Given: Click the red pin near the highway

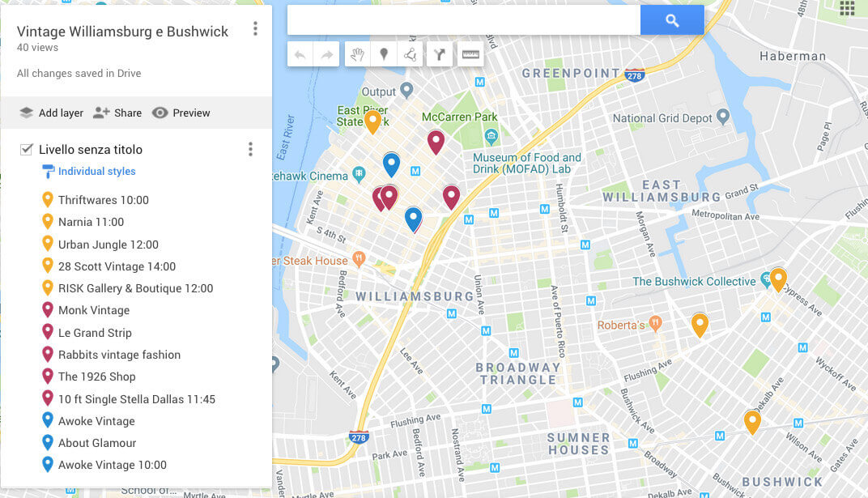Looking at the screenshot, I should coord(451,198).
